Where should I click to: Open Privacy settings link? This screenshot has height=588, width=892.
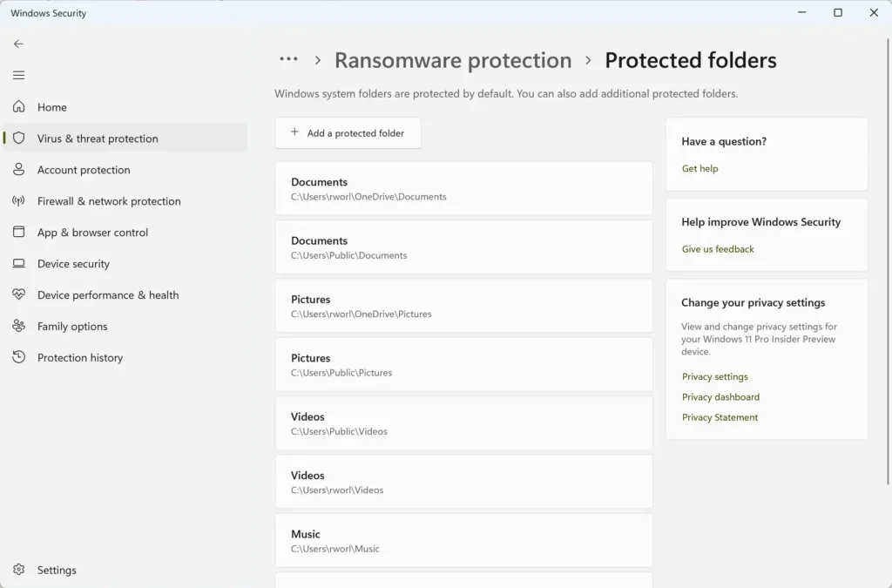click(x=715, y=376)
